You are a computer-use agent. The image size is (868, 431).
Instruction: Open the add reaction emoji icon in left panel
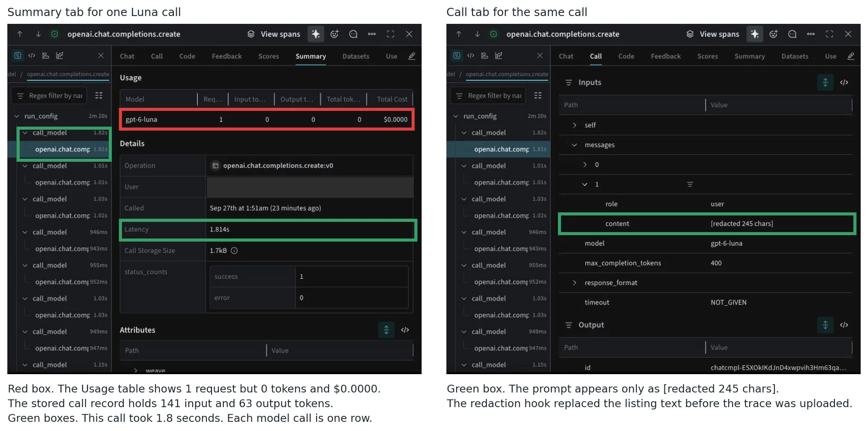coord(334,34)
